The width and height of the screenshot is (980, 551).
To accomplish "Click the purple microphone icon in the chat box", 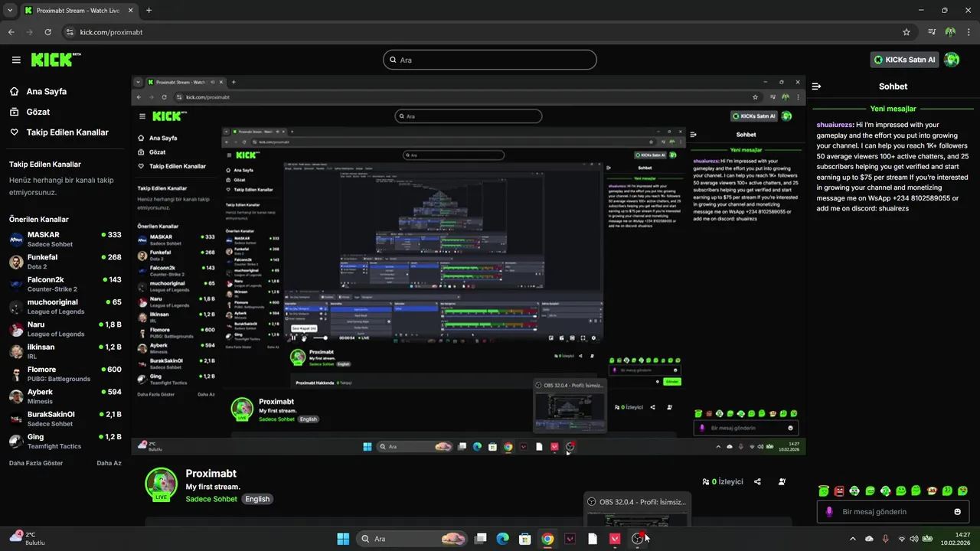I will click(x=829, y=512).
